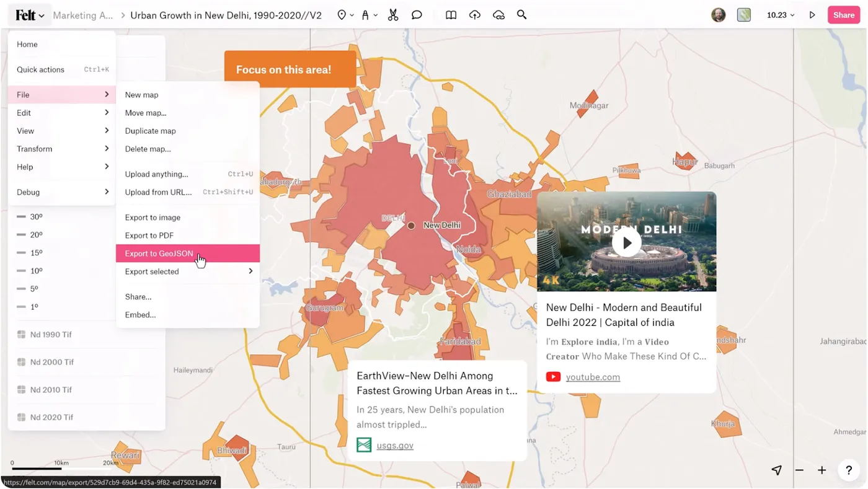Choose Export to GeoJSON

pyautogui.click(x=188, y=253)
